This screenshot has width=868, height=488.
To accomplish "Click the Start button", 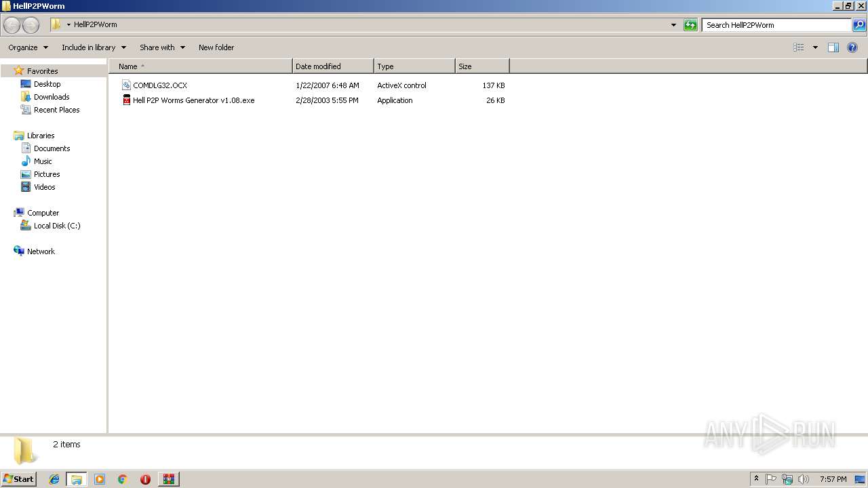I will tap(18, 479).
